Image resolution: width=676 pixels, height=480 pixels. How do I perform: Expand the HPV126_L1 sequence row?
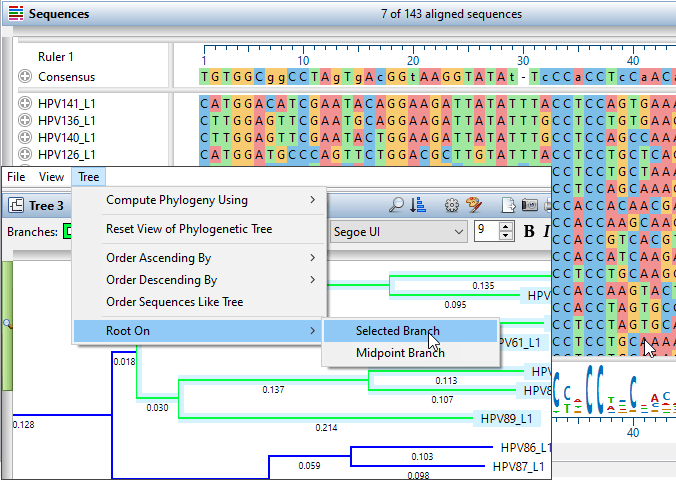(25, 154)
